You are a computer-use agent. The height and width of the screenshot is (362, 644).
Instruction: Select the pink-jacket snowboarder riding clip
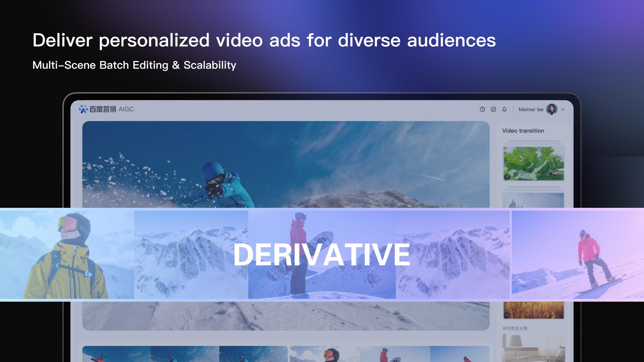click(x=577, y=255)
